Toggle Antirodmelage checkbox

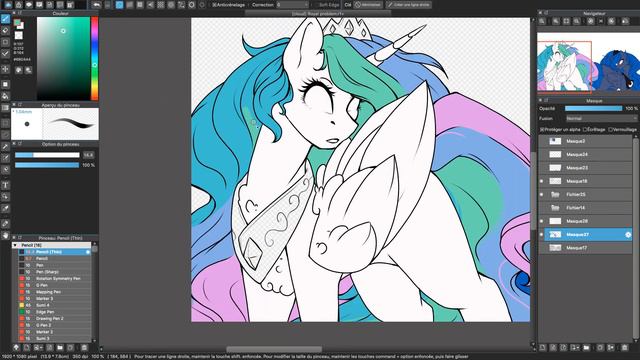(214, 5)
